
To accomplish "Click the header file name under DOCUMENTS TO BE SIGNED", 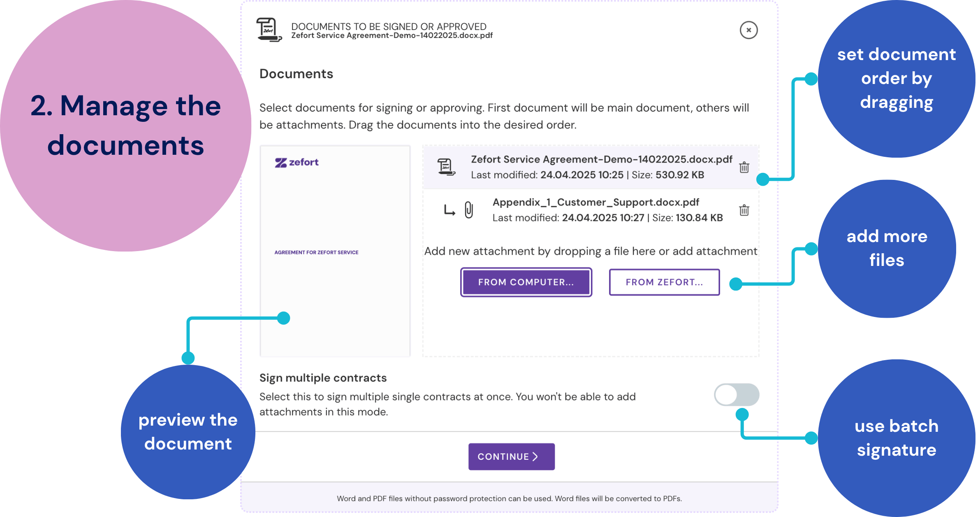I will [x=392, y=36].
